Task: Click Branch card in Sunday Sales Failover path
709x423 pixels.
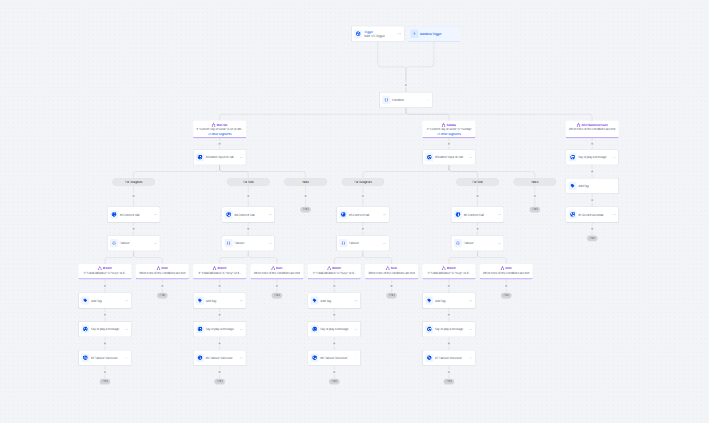Action: 449,271
